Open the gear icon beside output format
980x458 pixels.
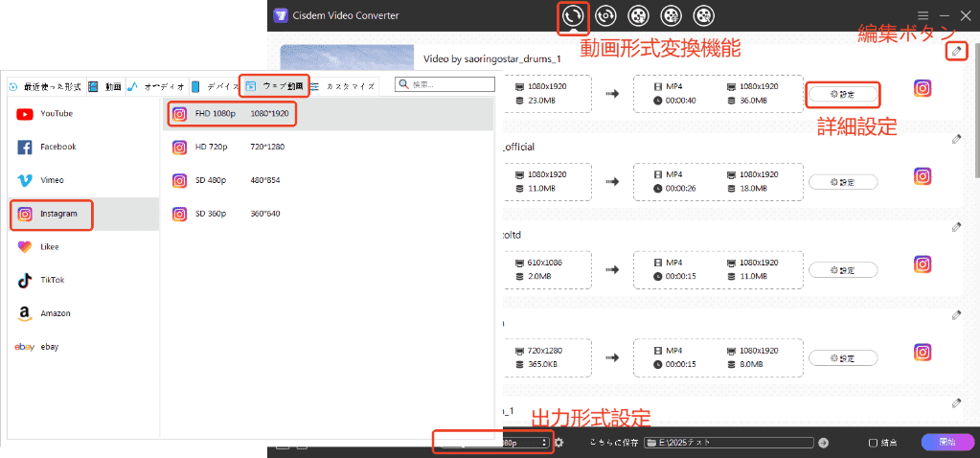coord(558,443)
